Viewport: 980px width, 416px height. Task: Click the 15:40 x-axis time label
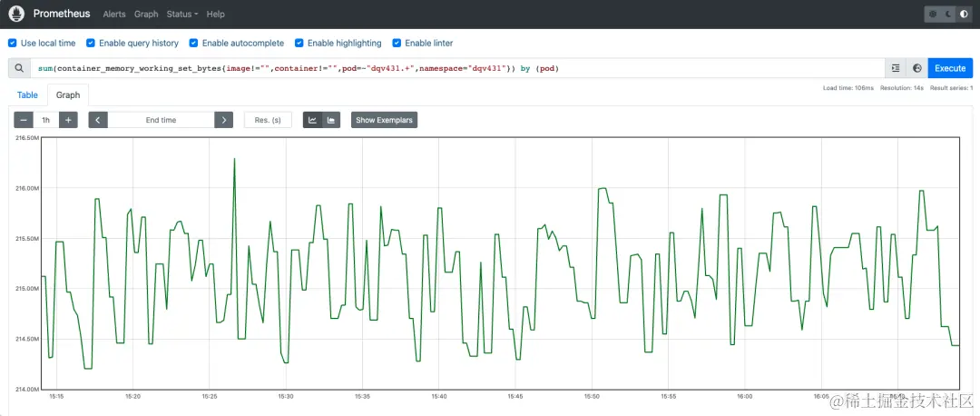(x=439, y=396)
